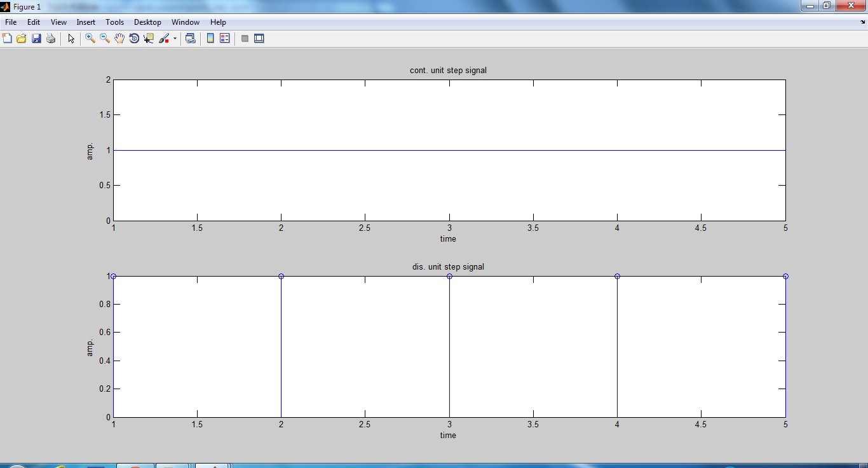
Task: Select the Zoom Out tool
Action: click(104, 38)
